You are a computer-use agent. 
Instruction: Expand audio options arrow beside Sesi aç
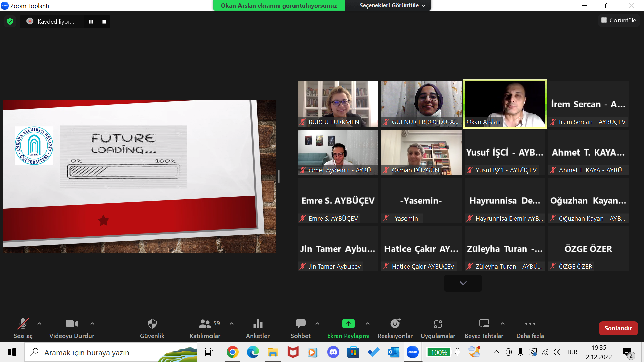pos(39,324)
